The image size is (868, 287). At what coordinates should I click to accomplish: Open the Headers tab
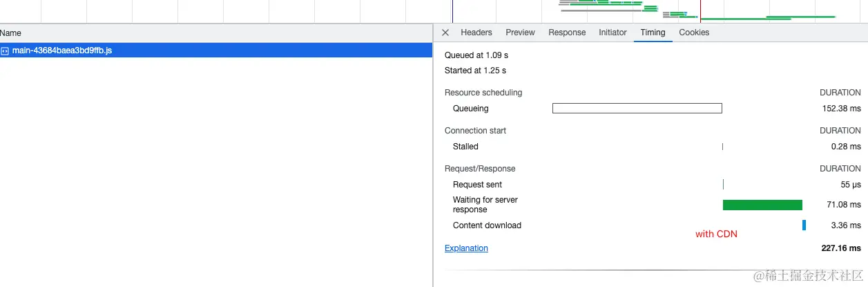click(476, 33)
